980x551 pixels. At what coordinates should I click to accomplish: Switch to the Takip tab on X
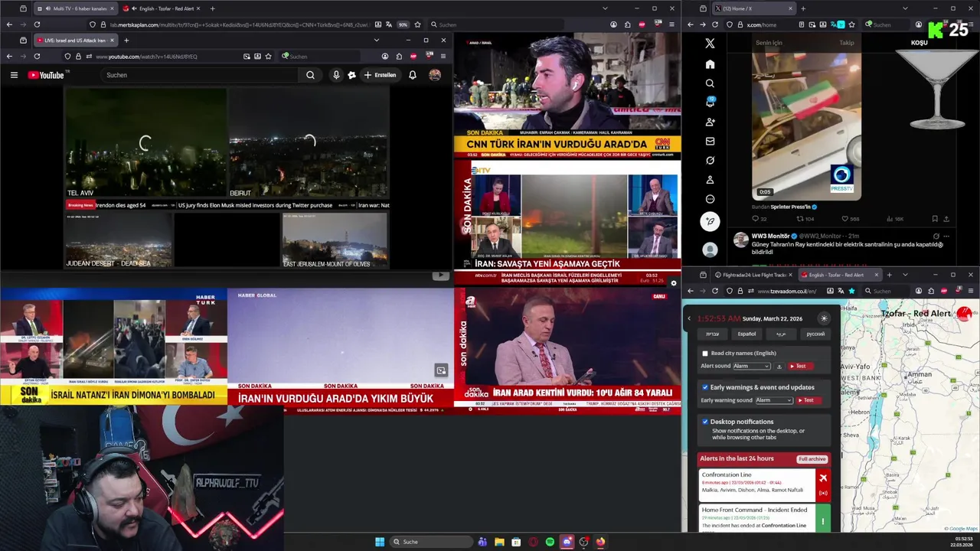coord(846,43)
